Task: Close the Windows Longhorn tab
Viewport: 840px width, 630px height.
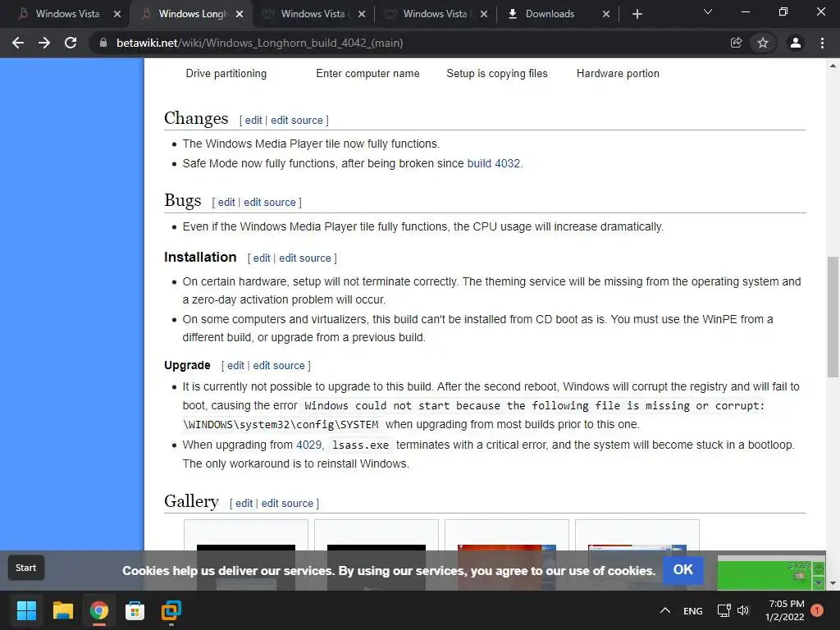Action: pos(240,14)
